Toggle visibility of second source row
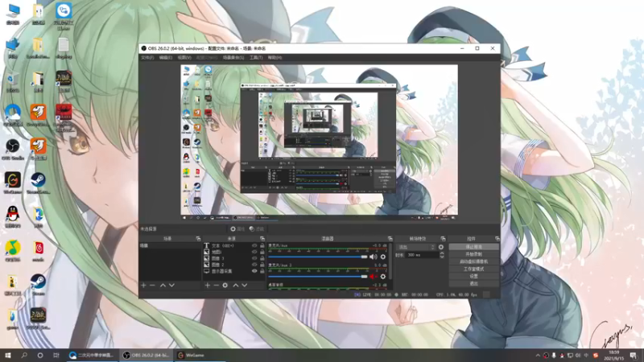This screenshot has height=362, width=644. point(254,252)
